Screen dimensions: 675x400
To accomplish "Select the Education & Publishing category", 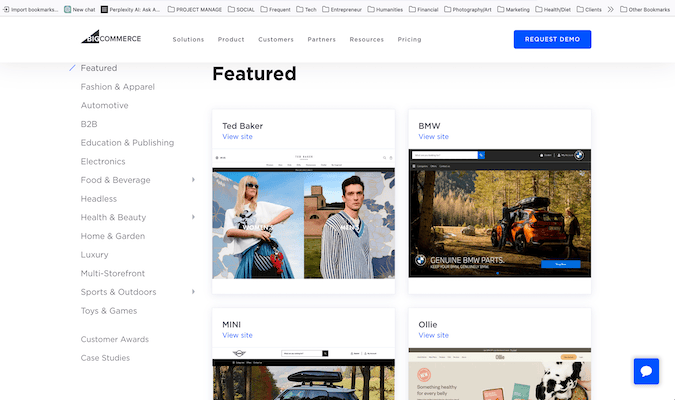I will pyautogui.click(x=127, y=143).
